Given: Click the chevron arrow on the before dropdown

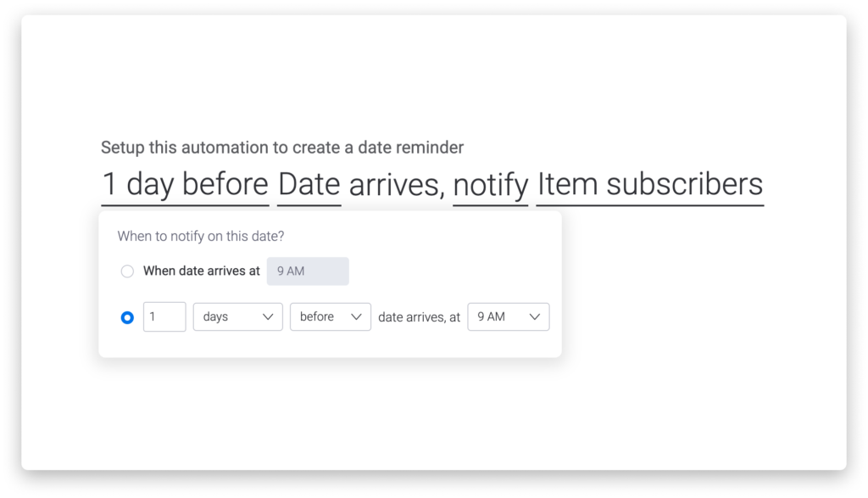Looking at the screenshot, I should (357, 316).
